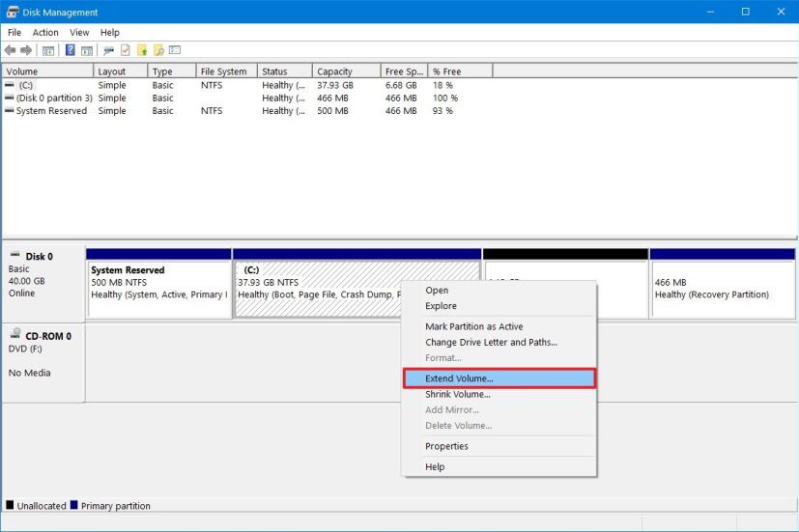Click the drive icon next to (C:) row

[10, 85]
